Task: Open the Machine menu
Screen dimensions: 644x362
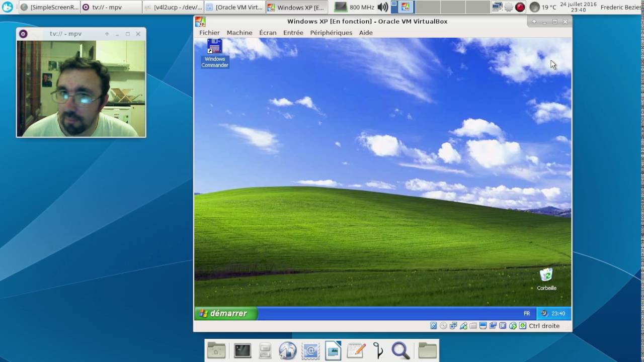Action: click(239, 33)
